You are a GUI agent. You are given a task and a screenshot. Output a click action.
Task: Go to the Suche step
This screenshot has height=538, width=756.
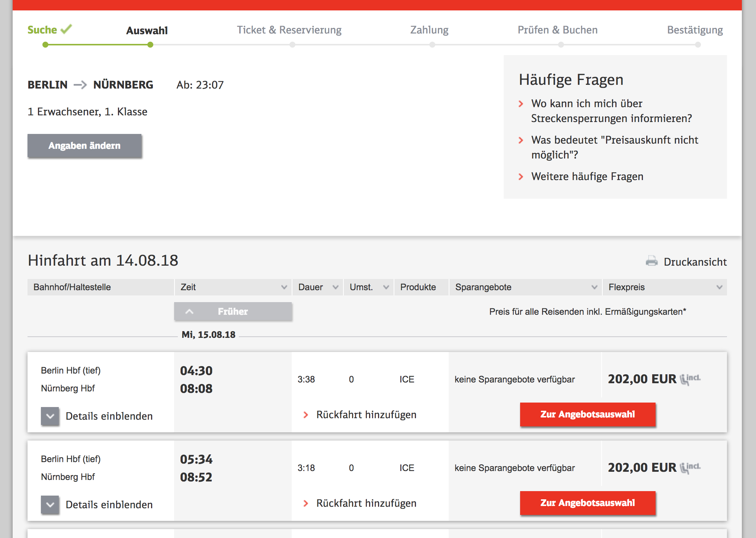(42, 30)
